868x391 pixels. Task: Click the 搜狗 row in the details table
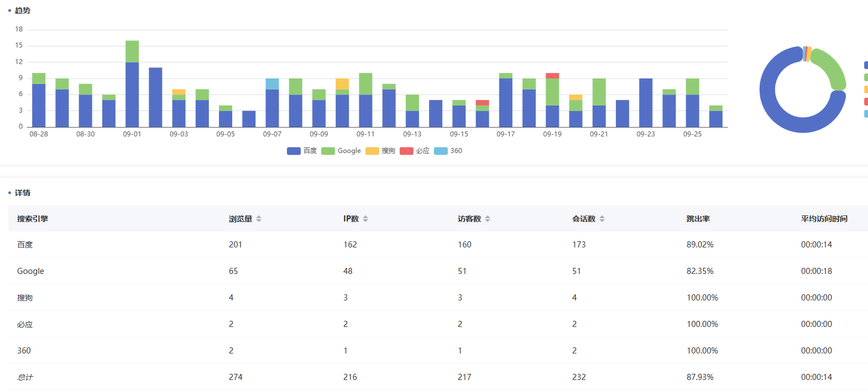pyautogui.click(x=25, y=298)
